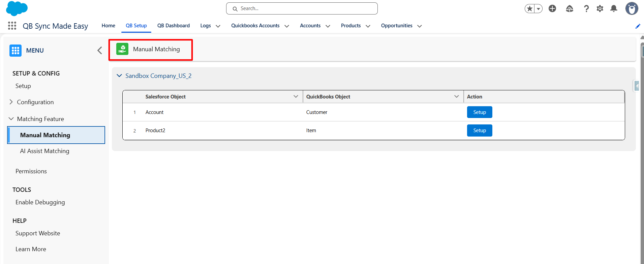Open the global actions plus icon
644x264 pixels.
tap(552, 8)
